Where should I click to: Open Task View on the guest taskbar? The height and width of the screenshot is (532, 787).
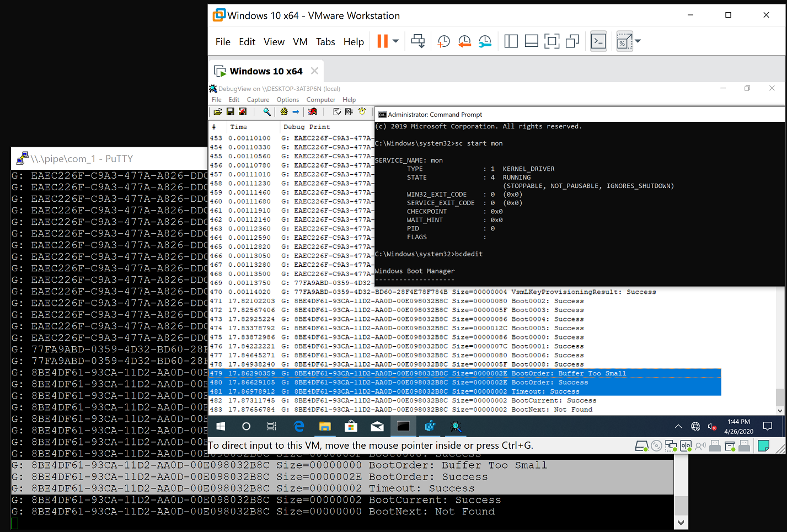coord(272,426)
